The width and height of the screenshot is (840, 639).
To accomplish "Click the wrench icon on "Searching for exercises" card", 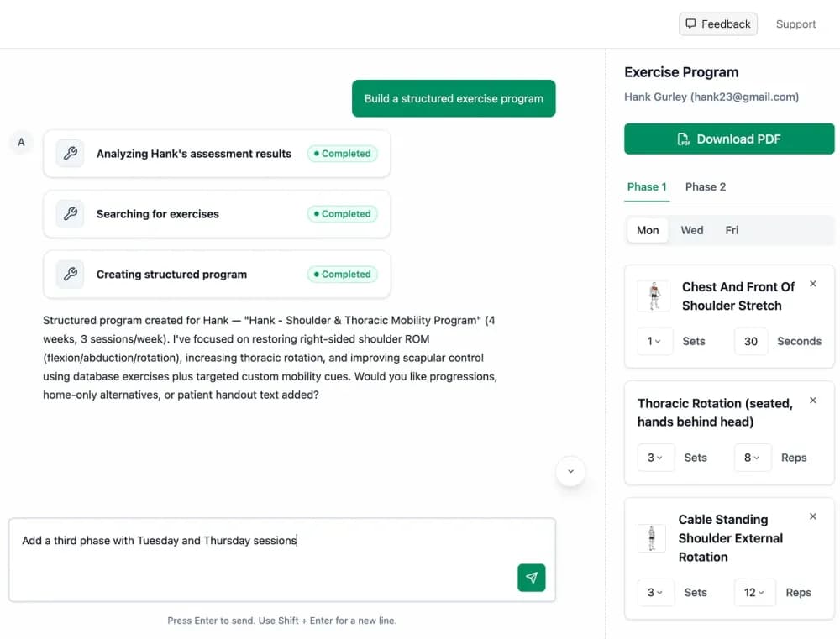I will (68, 214).
